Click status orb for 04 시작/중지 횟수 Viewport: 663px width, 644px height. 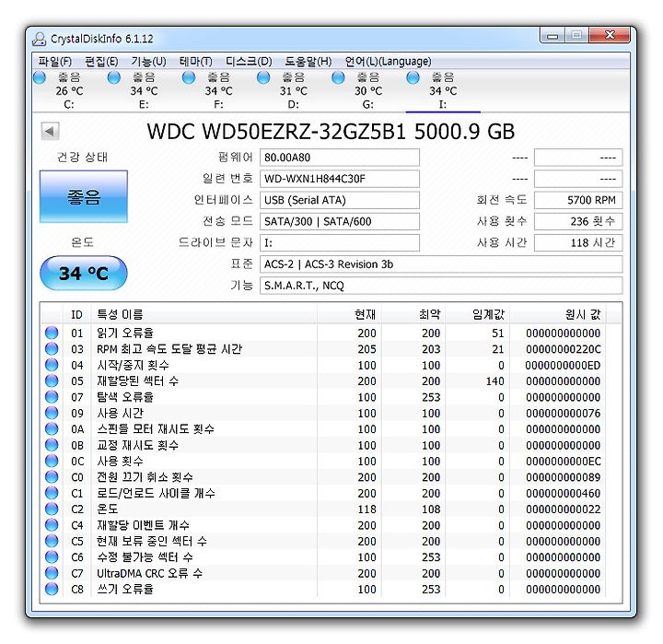52,365
